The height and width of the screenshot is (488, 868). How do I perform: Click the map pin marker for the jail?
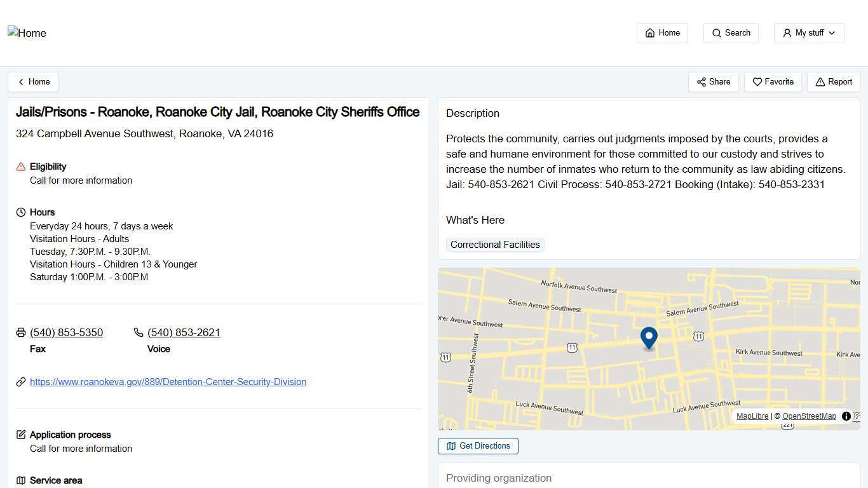[x=648, y=337]
